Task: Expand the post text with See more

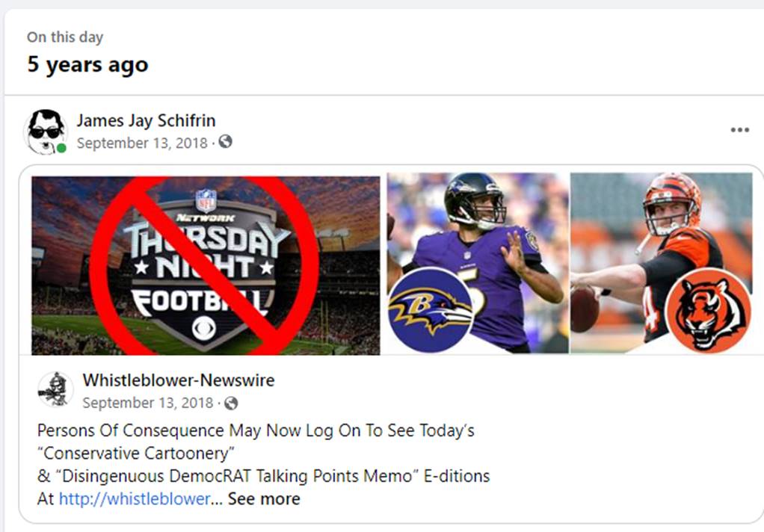Action: click(264, 498)
